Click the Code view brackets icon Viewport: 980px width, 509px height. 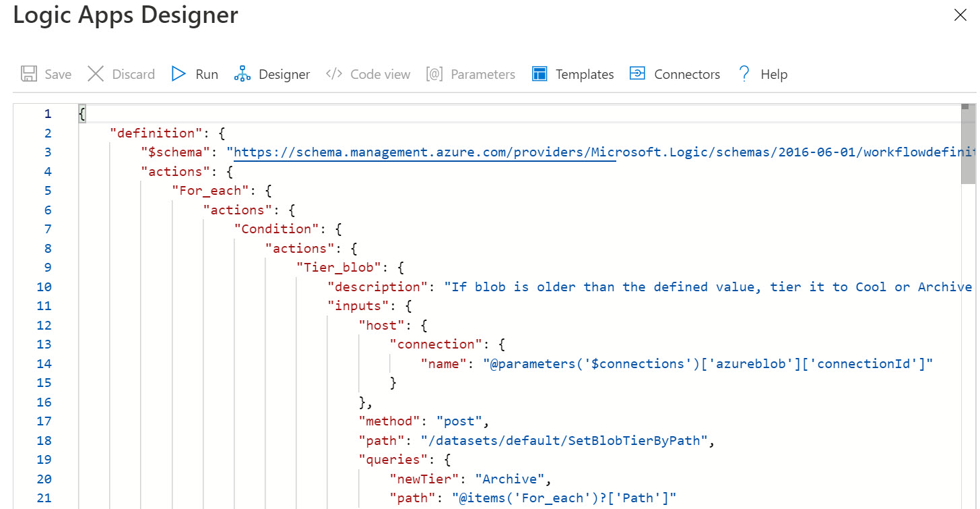(333, 74)
